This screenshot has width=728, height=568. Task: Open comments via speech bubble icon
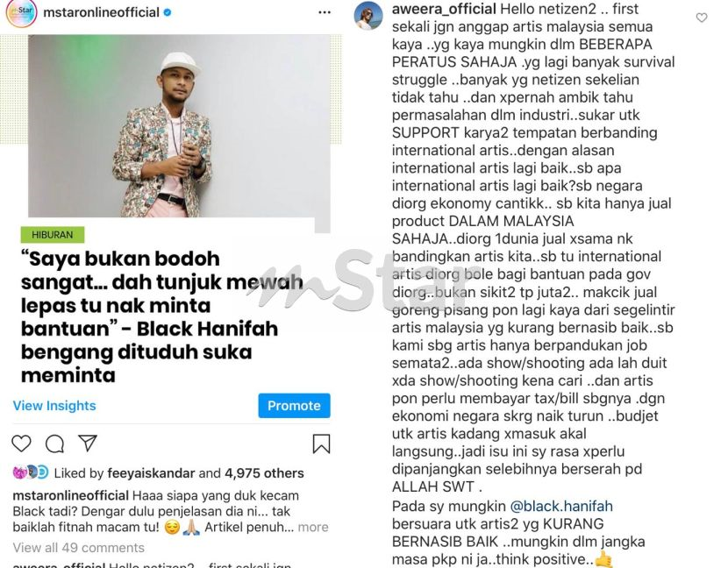pos(54,444)
